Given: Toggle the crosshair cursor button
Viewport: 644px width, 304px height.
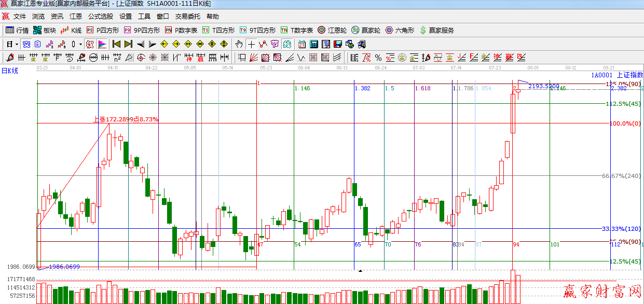Looking at the screenshot, I should pyautogui.click(x=251, y=44).
